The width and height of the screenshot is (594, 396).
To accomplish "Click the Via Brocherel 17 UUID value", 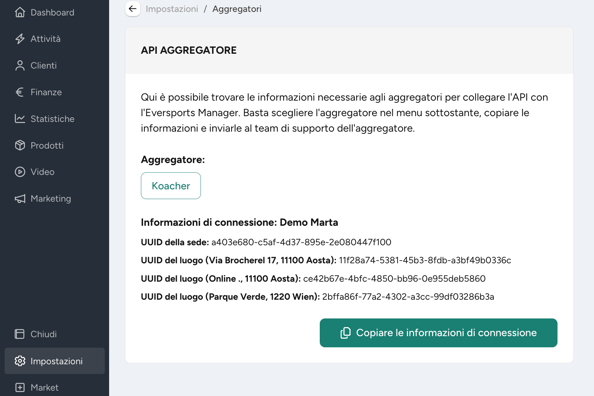I will pos(425,260).
